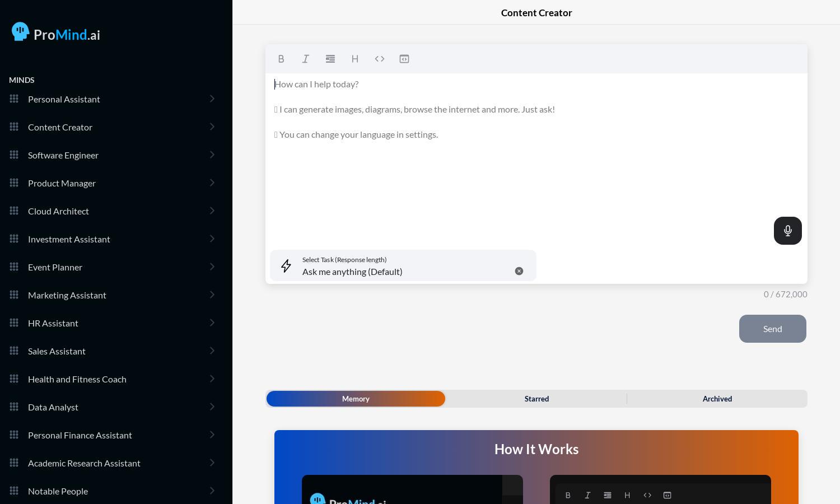Image resolution: width=840 pixels, height=504 pixels.
Task: Click grid icon beside Investment Assistant
Action: coord(14,239)
